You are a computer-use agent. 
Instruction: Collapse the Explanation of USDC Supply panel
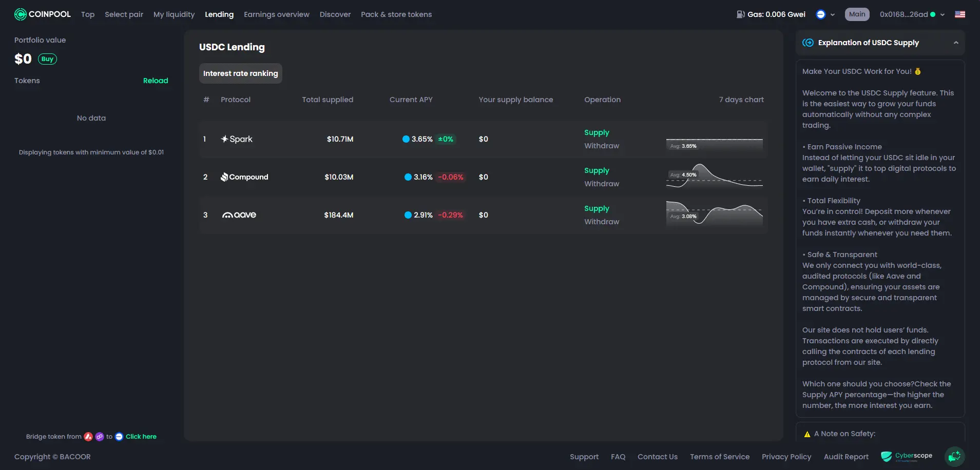[956, 43]
